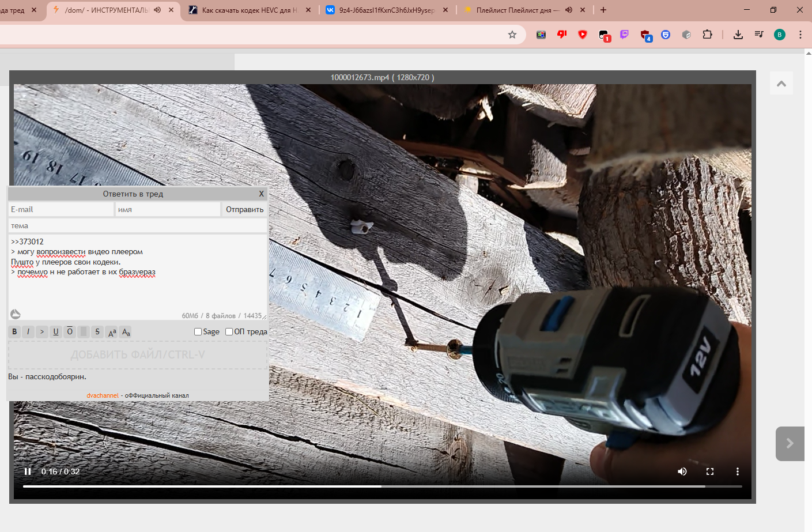
Task: Insert superscript text markup
Action: pos(112,332)
